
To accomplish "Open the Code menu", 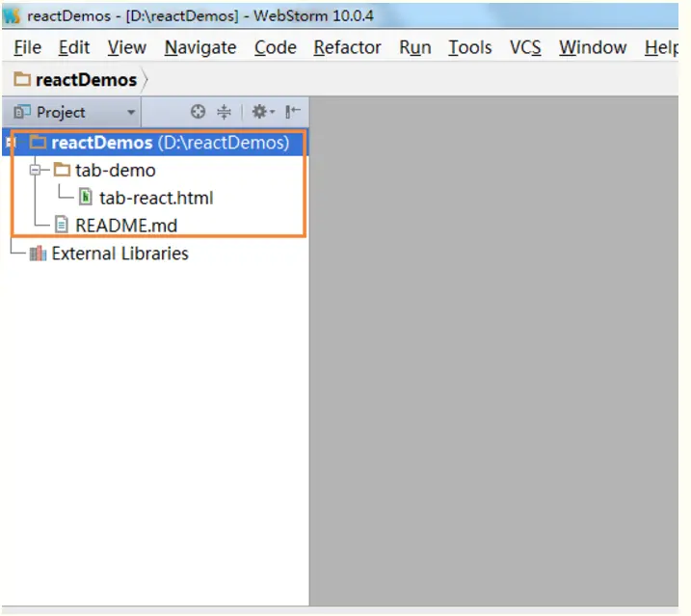I will [275, 47].
